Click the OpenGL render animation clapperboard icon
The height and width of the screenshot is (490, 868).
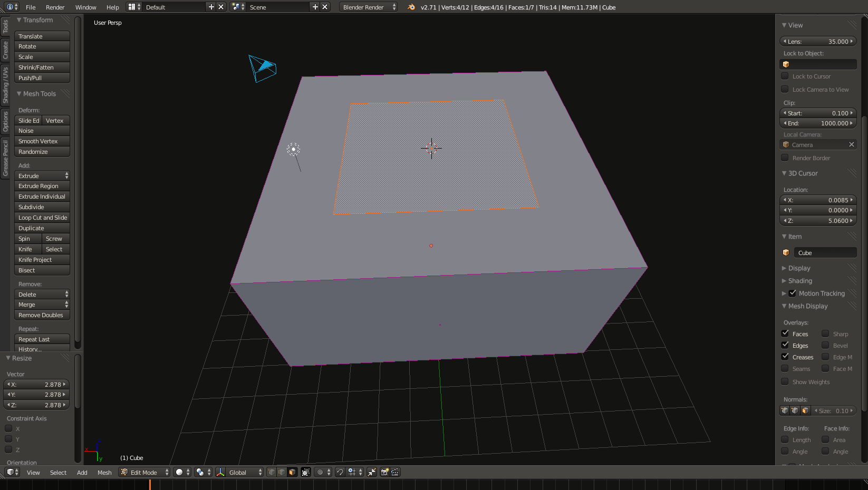click(x=395, y=472)
